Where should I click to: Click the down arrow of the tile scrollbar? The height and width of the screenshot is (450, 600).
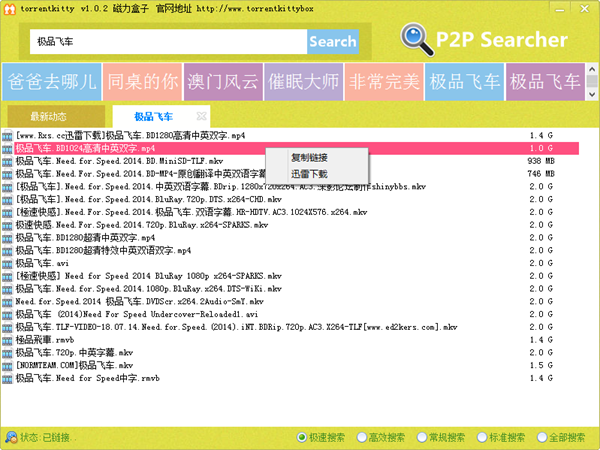pos(592,94)
